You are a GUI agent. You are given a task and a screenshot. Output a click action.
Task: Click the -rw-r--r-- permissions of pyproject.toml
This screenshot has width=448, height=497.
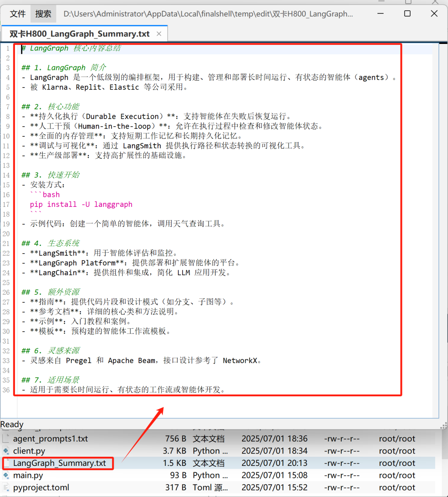[342, 487]
